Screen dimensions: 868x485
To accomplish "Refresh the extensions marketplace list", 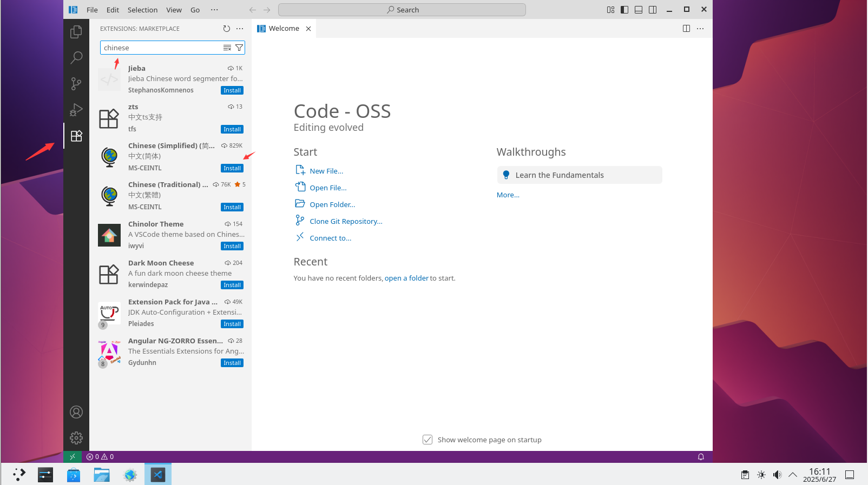I will (x=226, y=29).
